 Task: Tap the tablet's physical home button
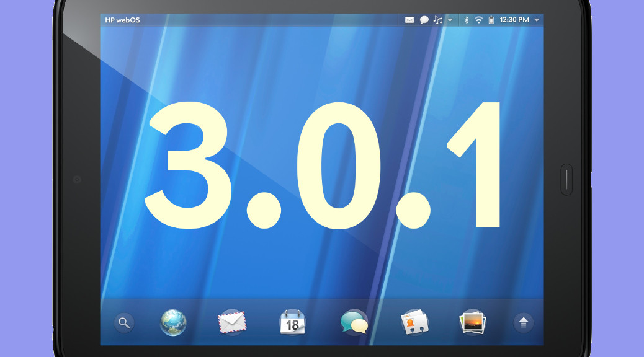(566, 180)
